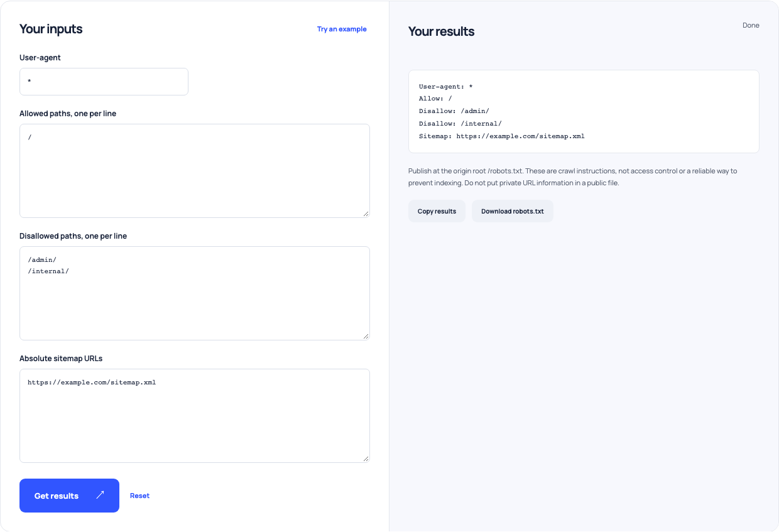This screenshot has width=779, height=532.
Task: Click resize handle of Disallowed paths textarea
Action: 366,336
